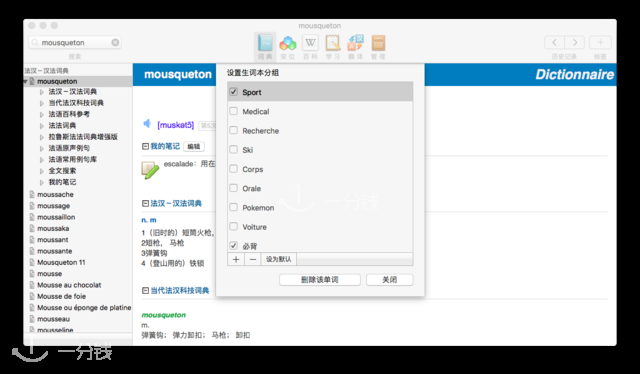Check the Corps group checkbox
Viewport: 640px width, 374px height.
coord(233,168)
